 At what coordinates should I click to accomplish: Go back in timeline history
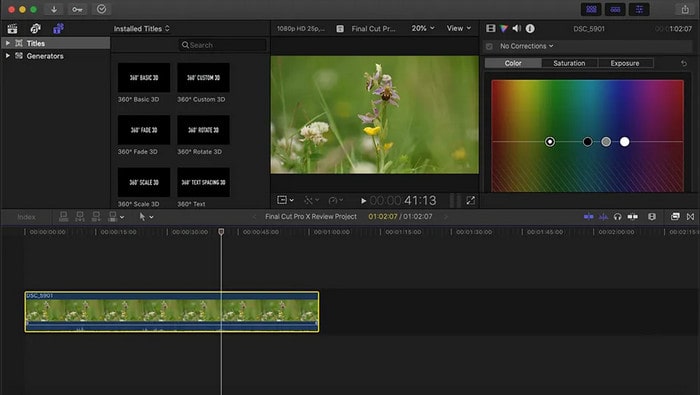click(254, 217)
